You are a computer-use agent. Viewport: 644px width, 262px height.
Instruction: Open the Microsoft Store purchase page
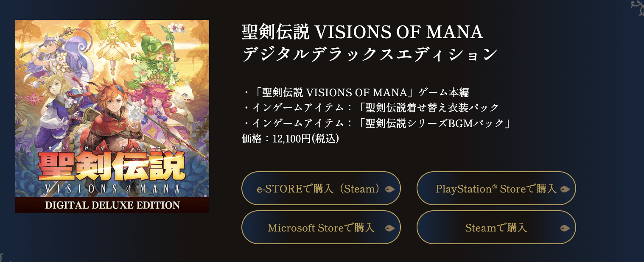point(321,227)
